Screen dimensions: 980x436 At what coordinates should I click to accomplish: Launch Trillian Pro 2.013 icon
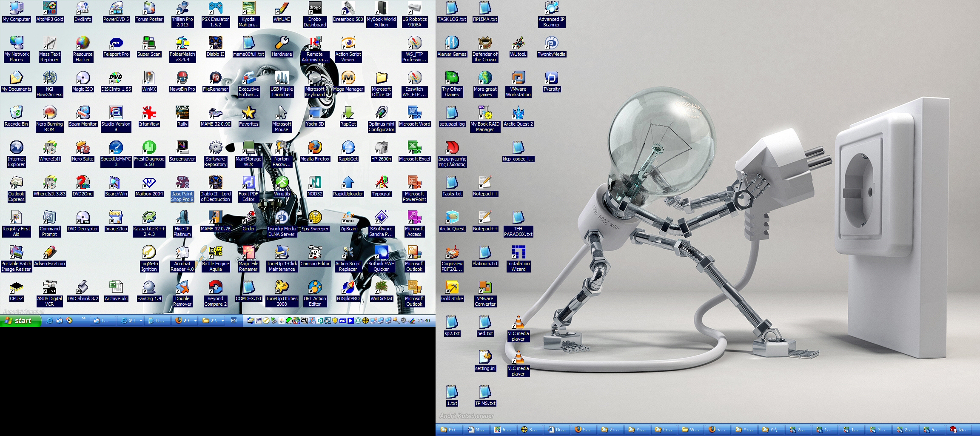[182, 14]
